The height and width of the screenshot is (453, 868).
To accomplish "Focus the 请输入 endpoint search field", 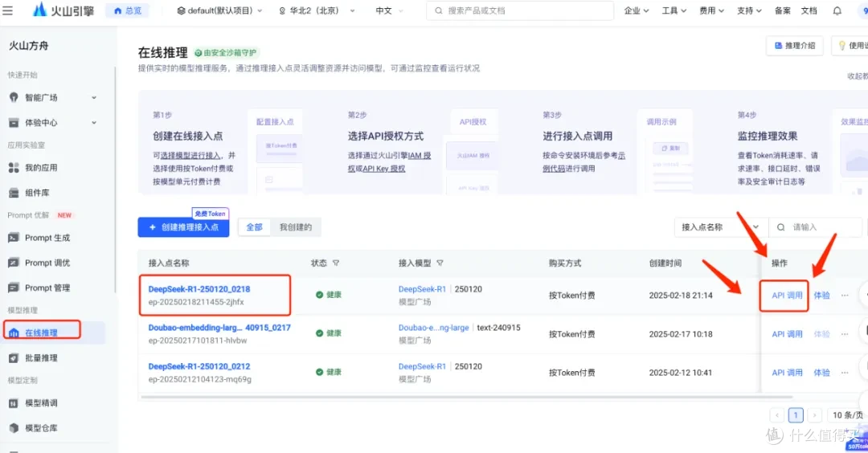I will pos(817,227).
